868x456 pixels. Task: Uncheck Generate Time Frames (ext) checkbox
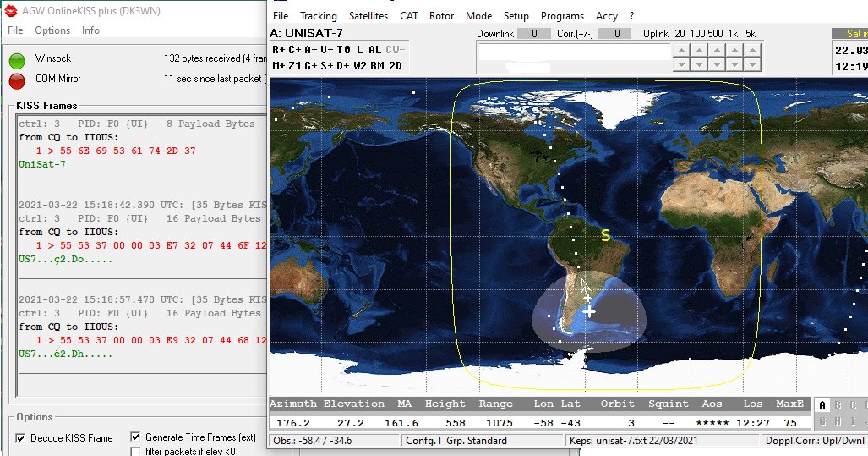point(135,437)
